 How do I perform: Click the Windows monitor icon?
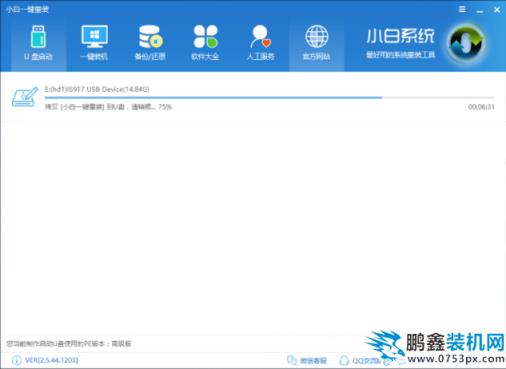(x=94, y=36)
